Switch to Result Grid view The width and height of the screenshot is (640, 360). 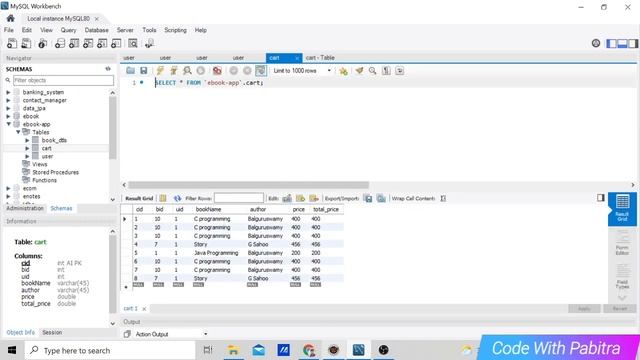click(622, 209)
